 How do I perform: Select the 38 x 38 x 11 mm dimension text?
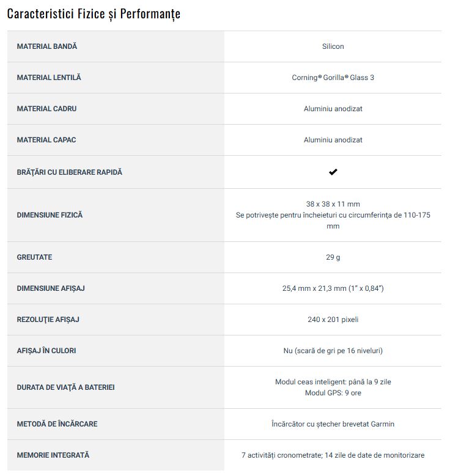coord(333,204)
